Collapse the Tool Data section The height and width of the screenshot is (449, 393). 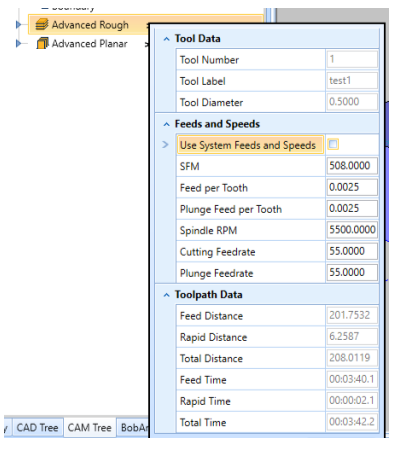[x=166, y=39]
